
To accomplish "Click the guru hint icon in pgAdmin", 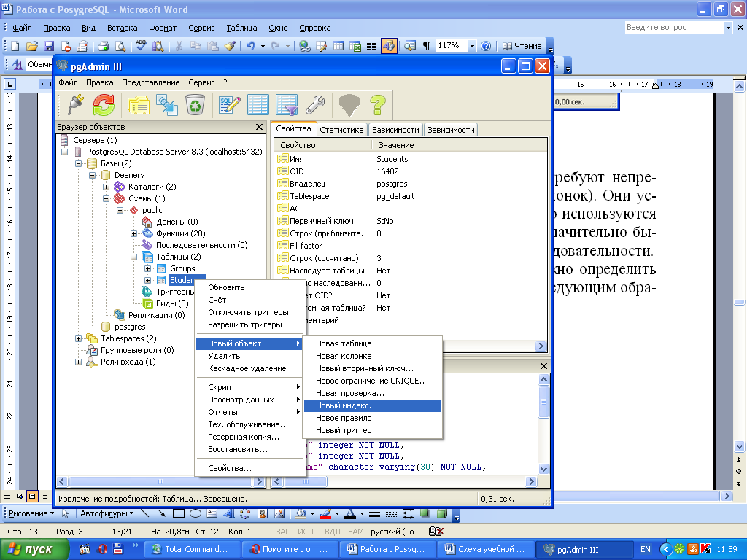I will 349,104.
